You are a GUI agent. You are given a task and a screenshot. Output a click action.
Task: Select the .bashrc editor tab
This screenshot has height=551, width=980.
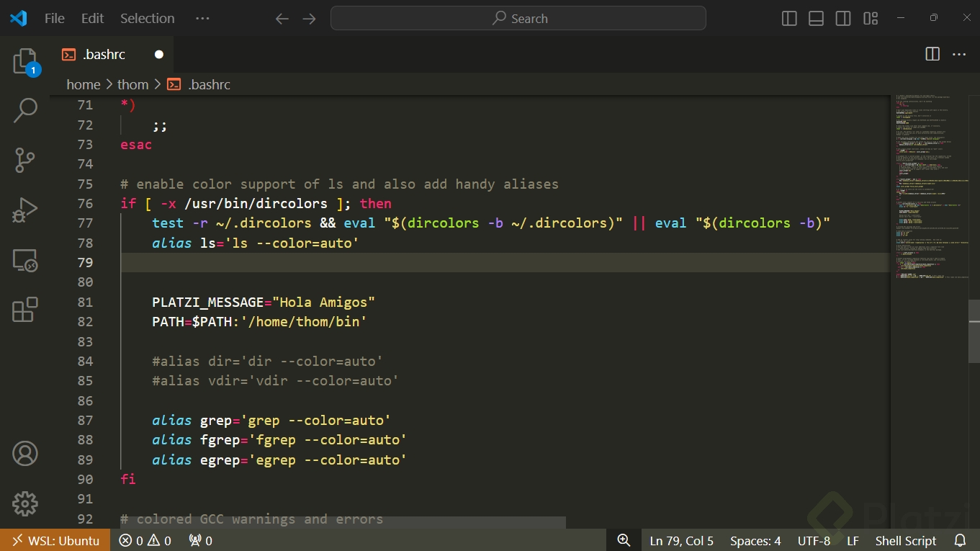[x=112, y=54]
